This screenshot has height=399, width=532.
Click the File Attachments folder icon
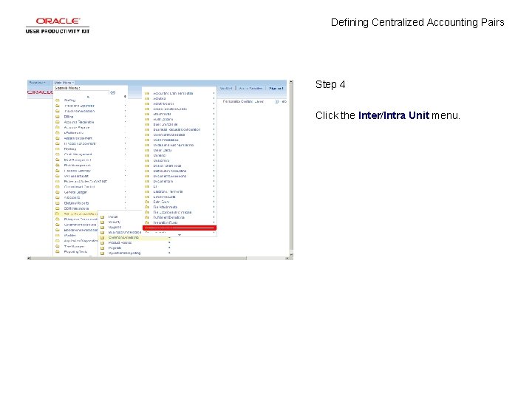point(147,207)
